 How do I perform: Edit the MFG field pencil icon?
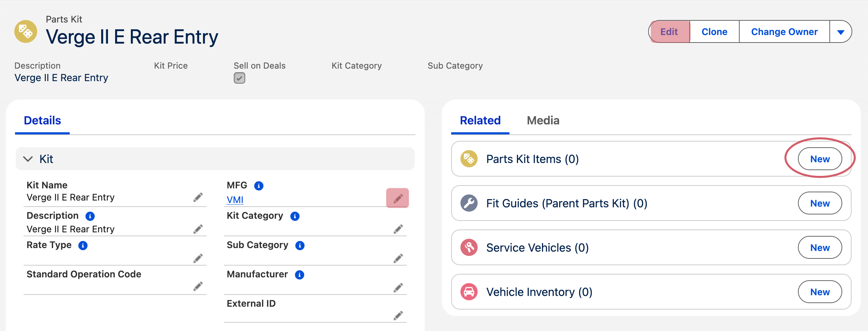pyautogui.click(x=398, y=198)
